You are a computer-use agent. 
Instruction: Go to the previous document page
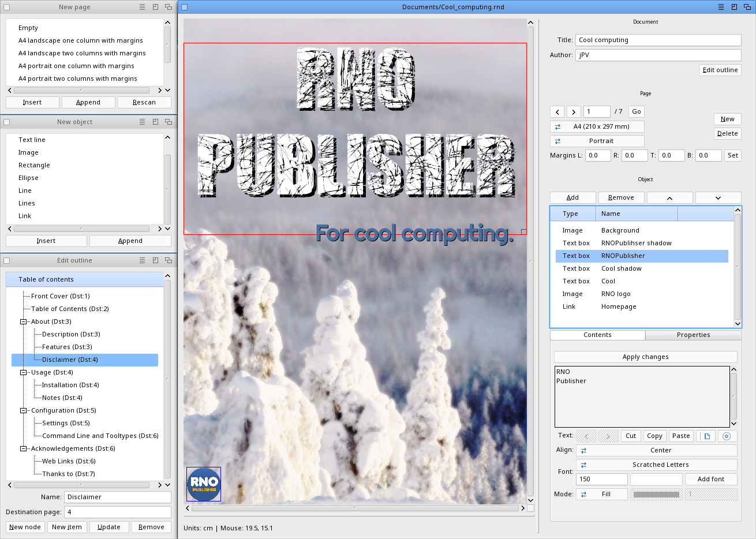point(557,112)
